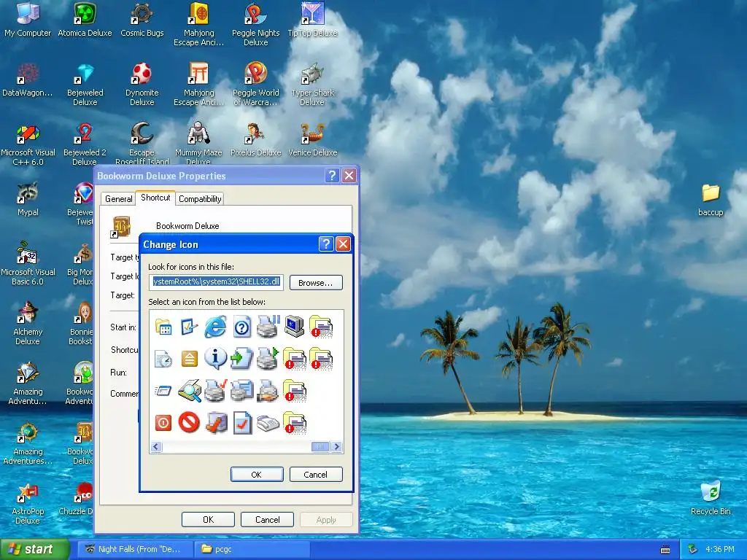Image resolution: width=747 pixels, height=560 pixels.
Task: Select the Mypal raccoon desktop icon
Action: 28,199
